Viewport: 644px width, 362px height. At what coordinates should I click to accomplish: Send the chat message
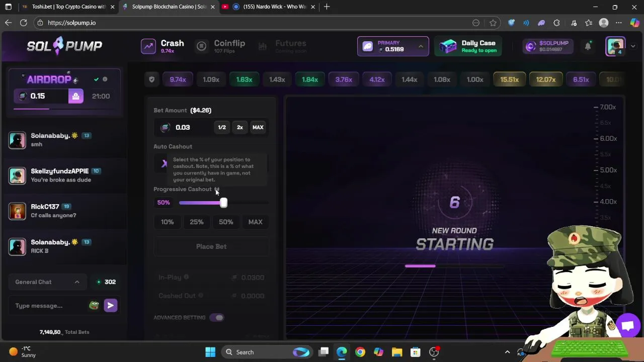[111, 305]
